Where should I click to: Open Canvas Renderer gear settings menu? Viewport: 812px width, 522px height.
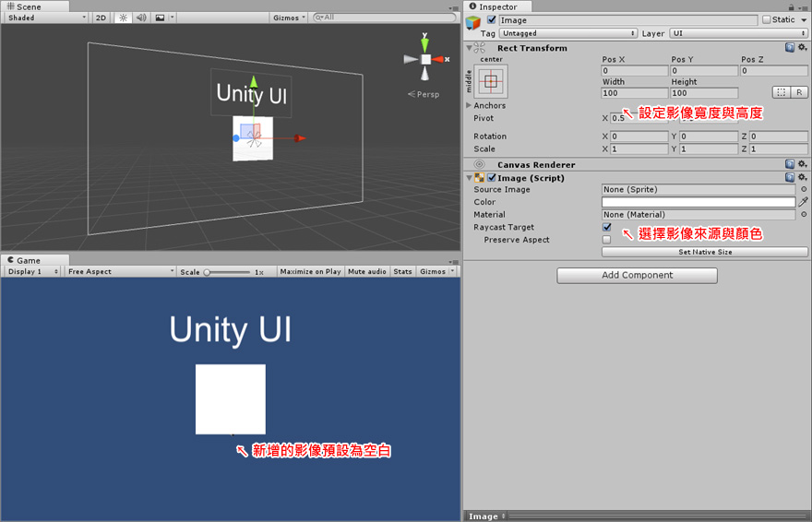pos(802,164)
